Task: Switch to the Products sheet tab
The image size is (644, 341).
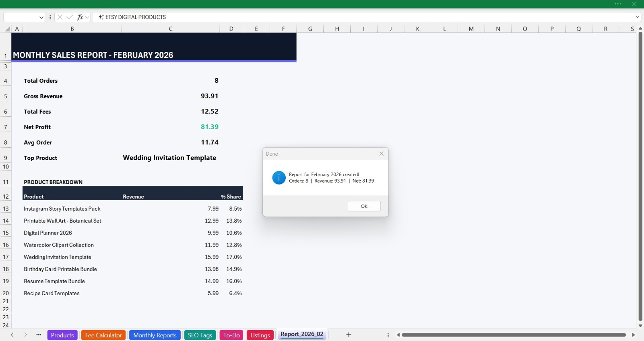Action: click(x=62, y=335)
